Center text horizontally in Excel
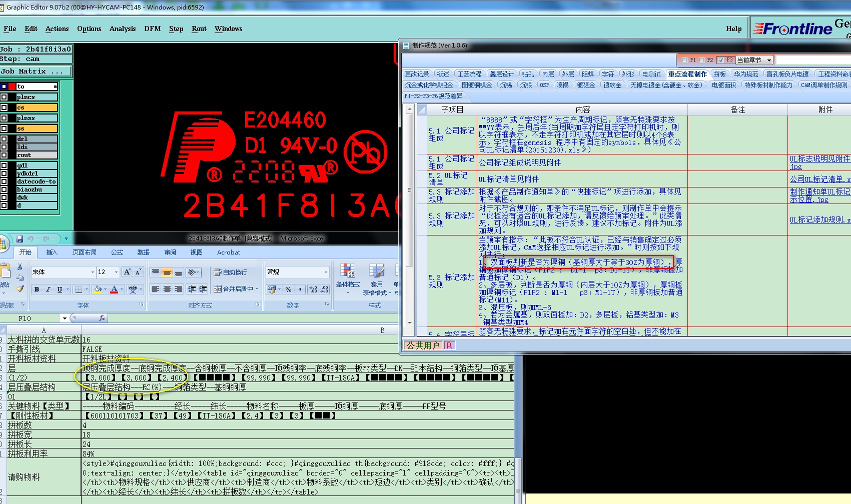The width and height of the screenshot is (851, 504). [167, 289]
